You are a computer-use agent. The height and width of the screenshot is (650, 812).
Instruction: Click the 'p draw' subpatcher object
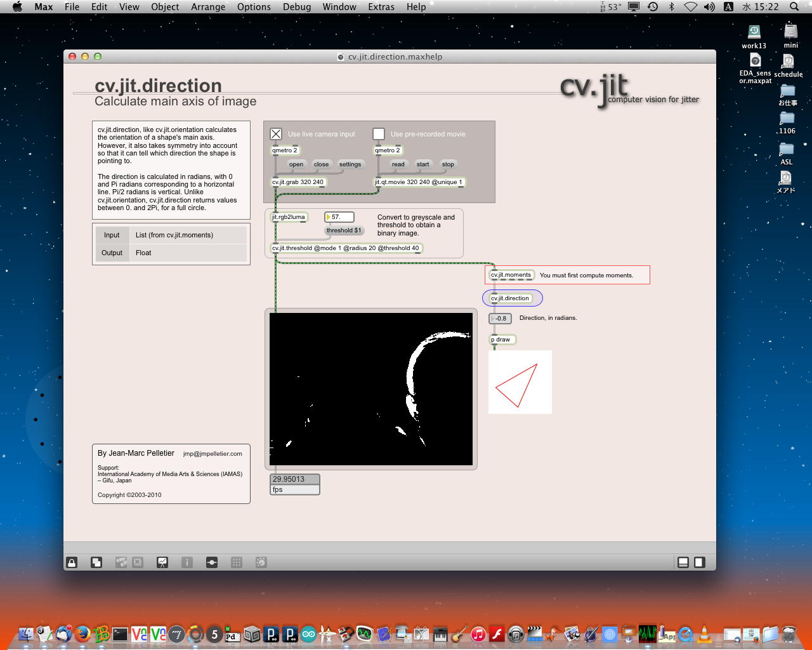tap(502, 340)
